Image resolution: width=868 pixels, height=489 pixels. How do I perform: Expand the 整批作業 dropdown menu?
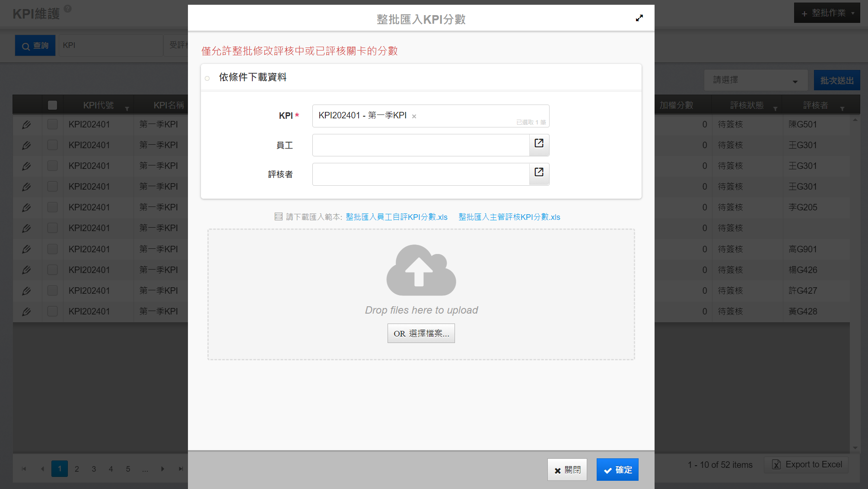coord(827,13)
